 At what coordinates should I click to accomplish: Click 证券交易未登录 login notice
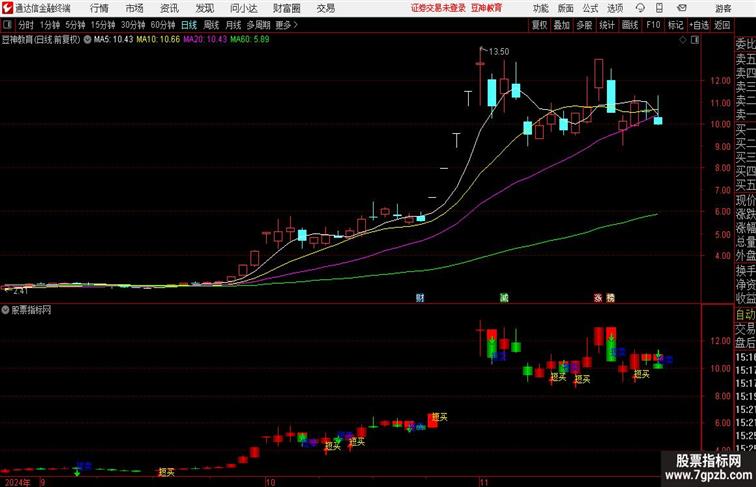coord(438,8)
